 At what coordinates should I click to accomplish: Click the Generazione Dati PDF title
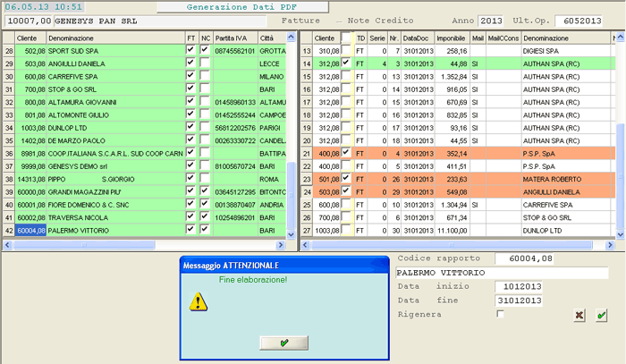point(242,7)
